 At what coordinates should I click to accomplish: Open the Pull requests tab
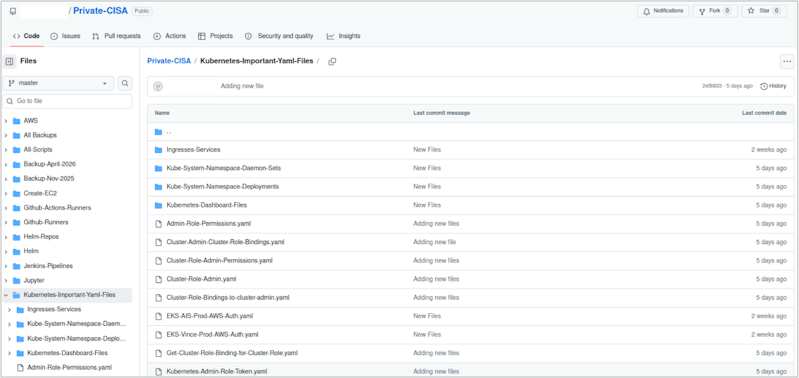tap(116, 36)
